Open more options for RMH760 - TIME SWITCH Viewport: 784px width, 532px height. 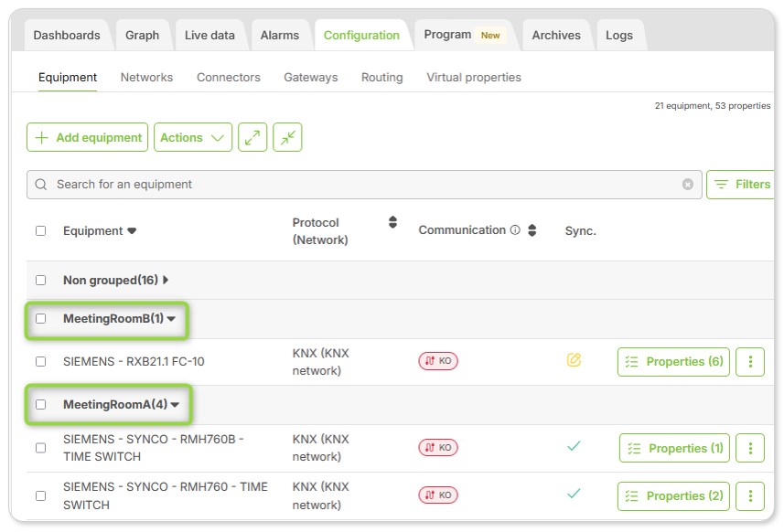(750, 496)
